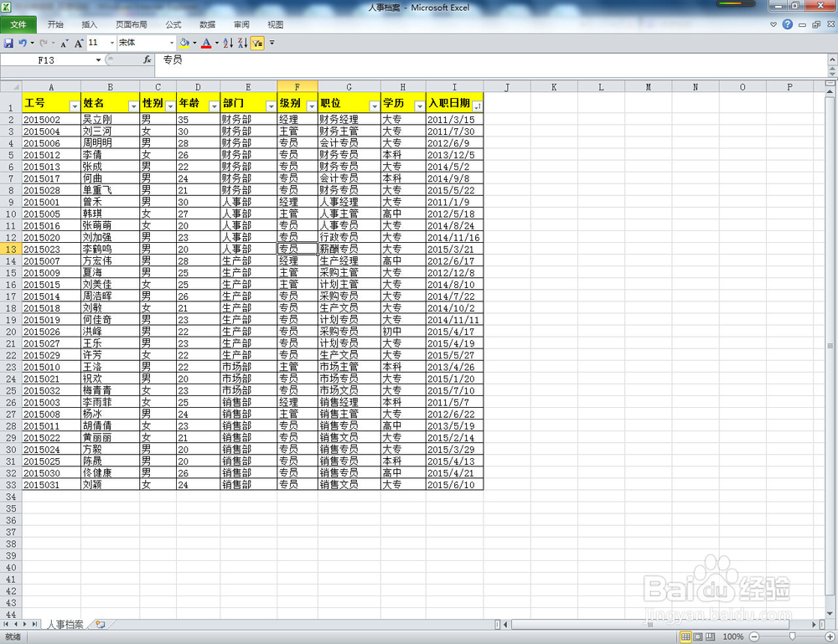Select the 人事档案 sheet tab
Viewport: 838px width, 644px height.
pos(65,624)
